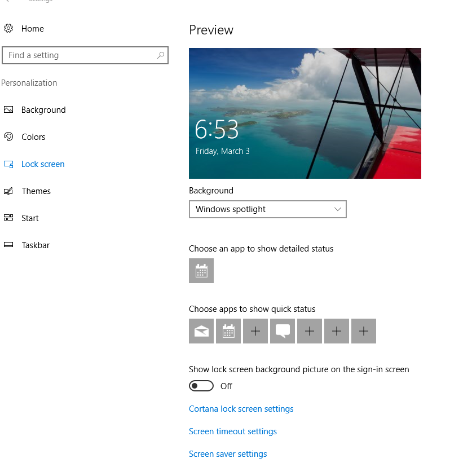472x476 pixels.
Task: Click the Calendar quick status tile
Action: coord(228,331)
